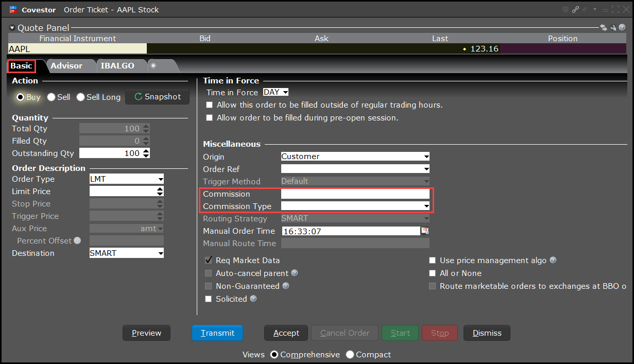
Task: Select the Sell Long radio button
Action: pyautogui.click(x=80, y=97)
